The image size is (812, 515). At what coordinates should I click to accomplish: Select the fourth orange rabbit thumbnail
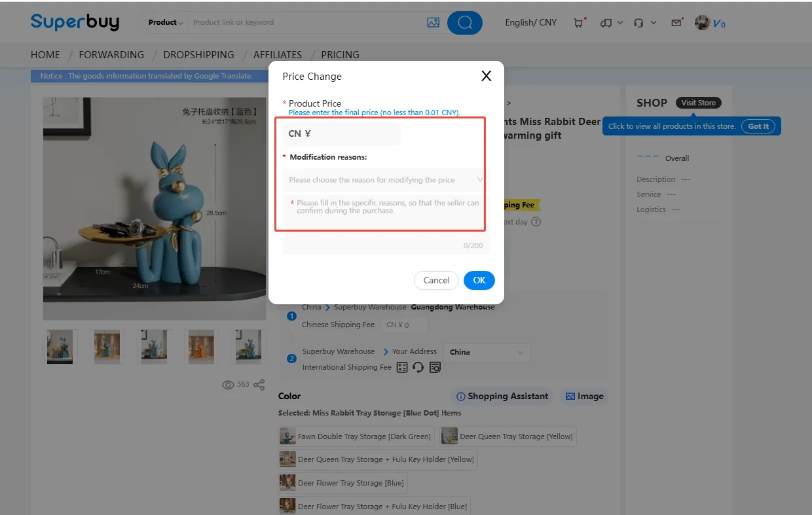tap(201, 346)
